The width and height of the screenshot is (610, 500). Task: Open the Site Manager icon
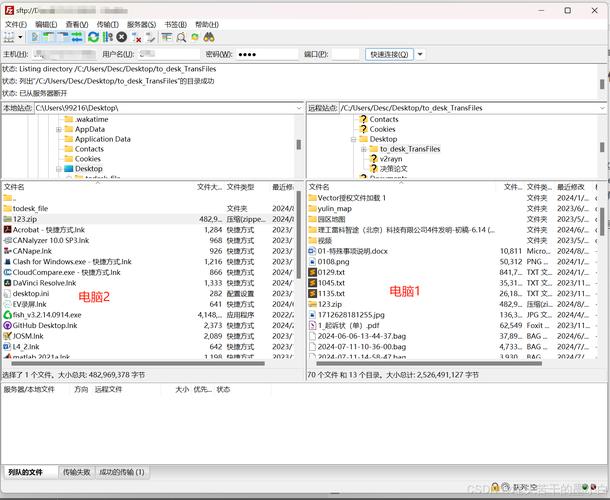coord(9,37)
